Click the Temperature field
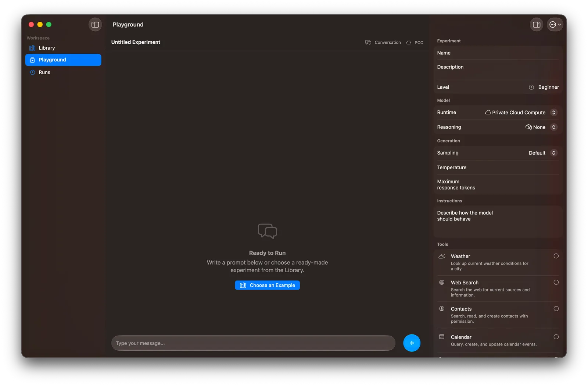This screenshot has width=588, height=386. pos(498,167)
